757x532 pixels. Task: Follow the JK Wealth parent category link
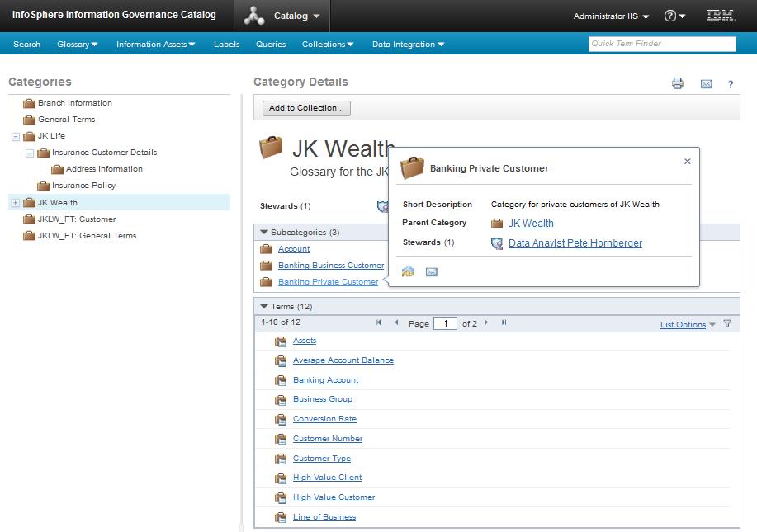[x=531, y=224]
